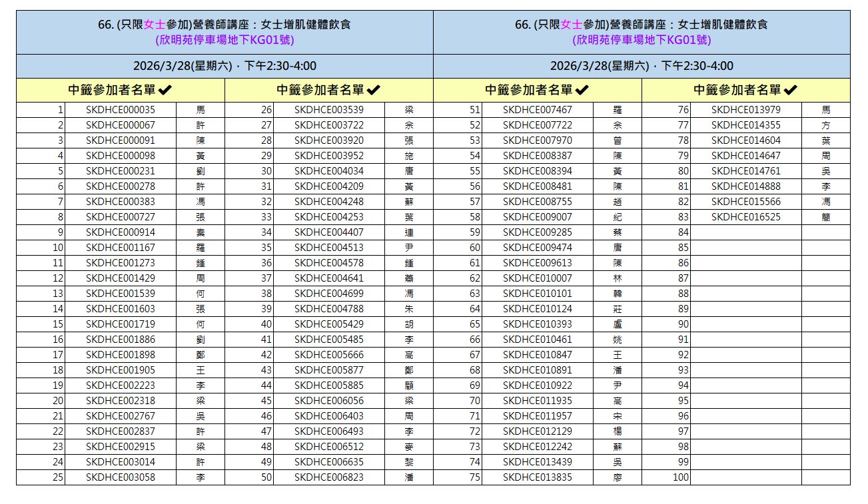Viewport: 868px width, 504px height.
Task: Click the empty ID cell in row 84
Action: tap(745, 232)
